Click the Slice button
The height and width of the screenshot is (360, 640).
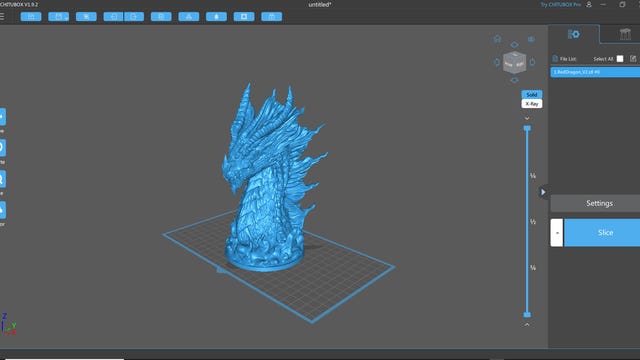pyautogui.click(x=602, y=233)
